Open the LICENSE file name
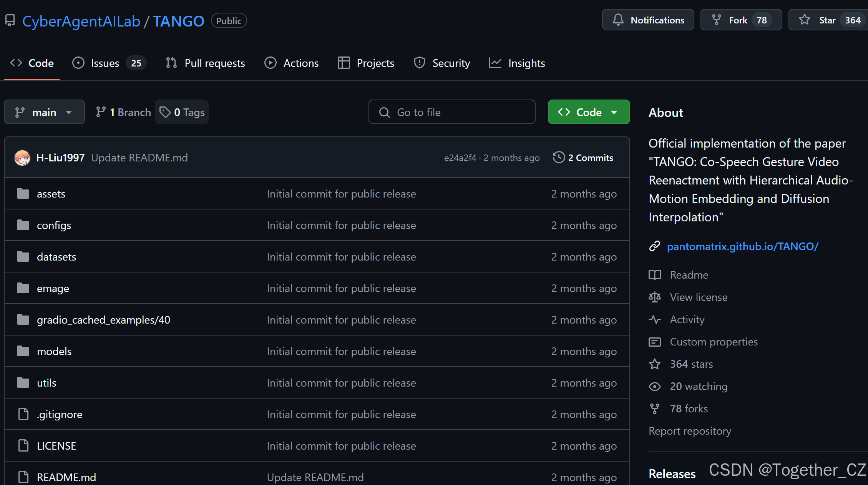 pos(56,446)
